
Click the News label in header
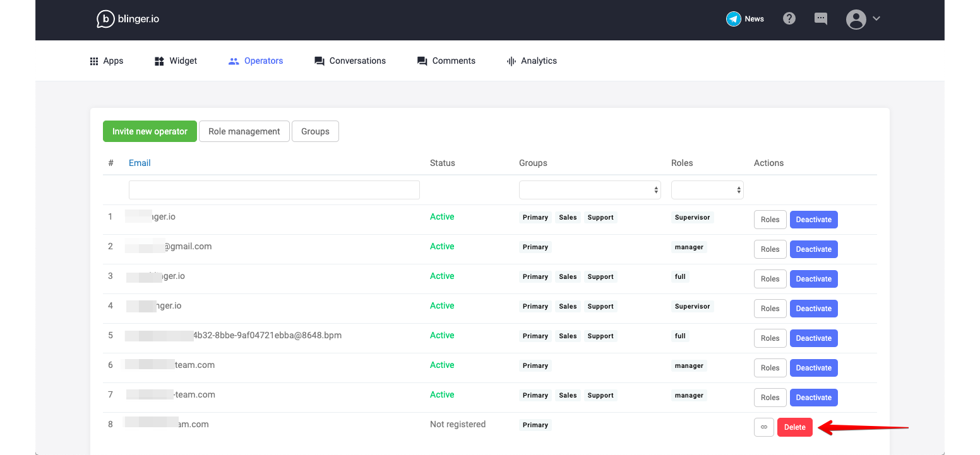click(x=755, y=19)
